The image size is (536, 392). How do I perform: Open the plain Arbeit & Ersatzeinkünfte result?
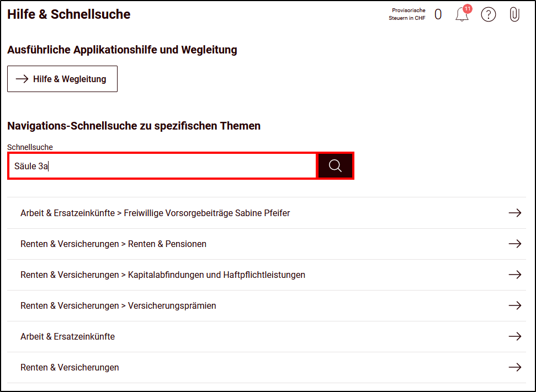click(x=266, y=336)
